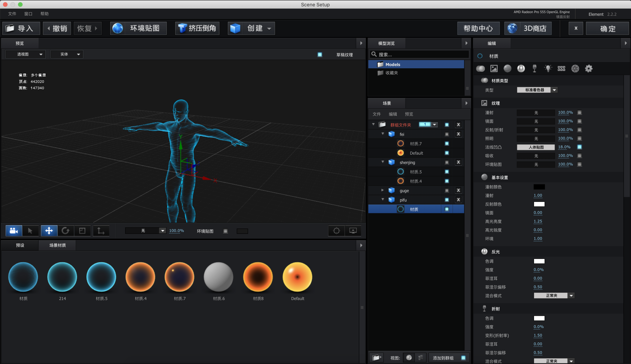This screenshot has width=631, height=364.
Task: Open the reflectivity chrome sphere icon
Action: tap(521, 68)
